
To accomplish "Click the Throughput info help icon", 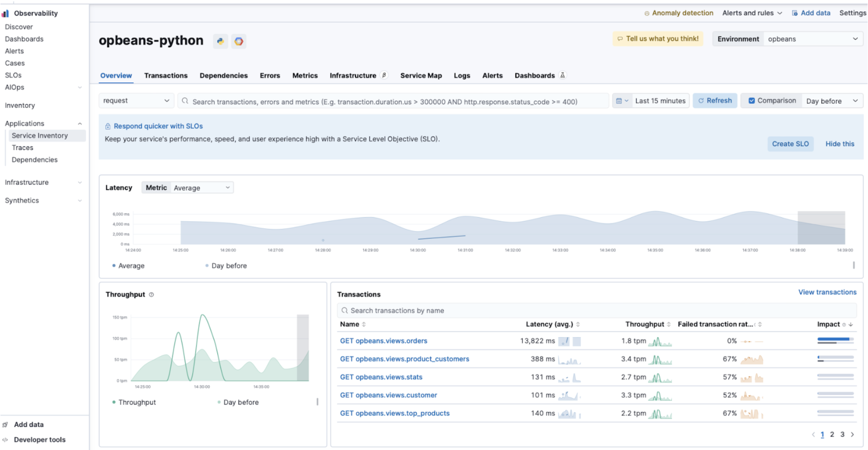I will coord(151,295).
